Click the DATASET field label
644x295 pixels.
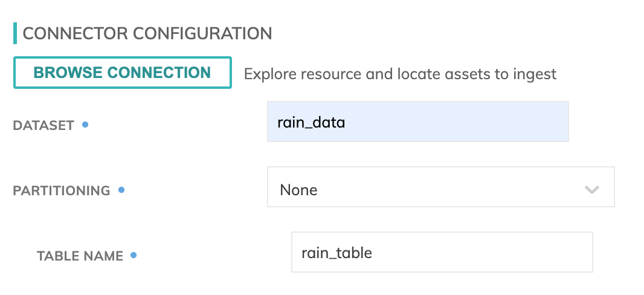click(x=43, y=126)
